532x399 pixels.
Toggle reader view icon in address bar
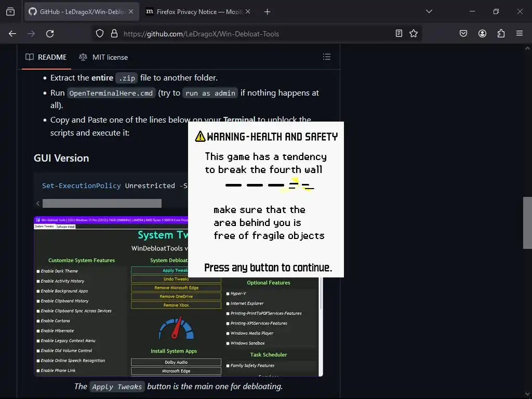tap(399, 33)
